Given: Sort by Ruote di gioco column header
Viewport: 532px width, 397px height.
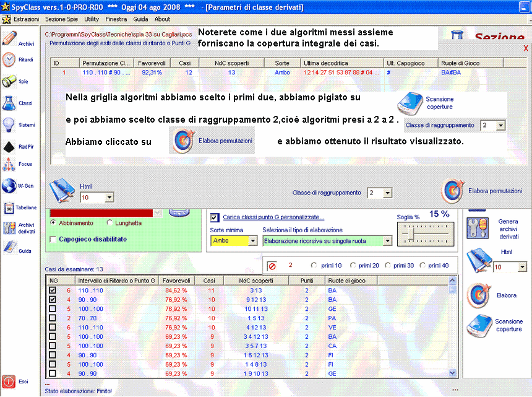Looking at the screenshot, I should [351, 281].
